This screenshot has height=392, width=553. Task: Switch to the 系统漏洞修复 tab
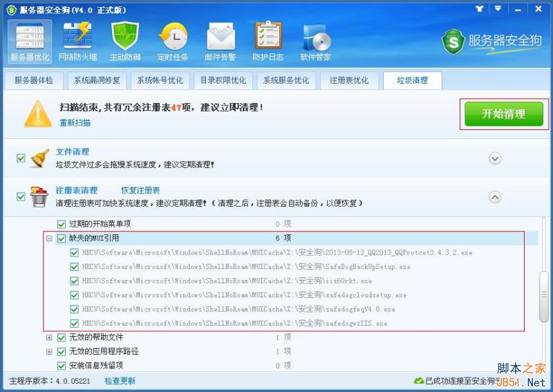[x=97, y=80]
